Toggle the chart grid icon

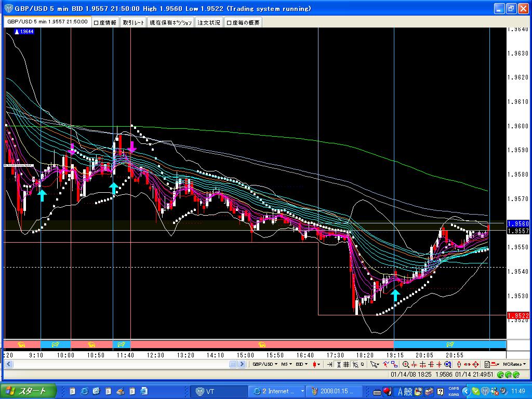pos(346,364)
